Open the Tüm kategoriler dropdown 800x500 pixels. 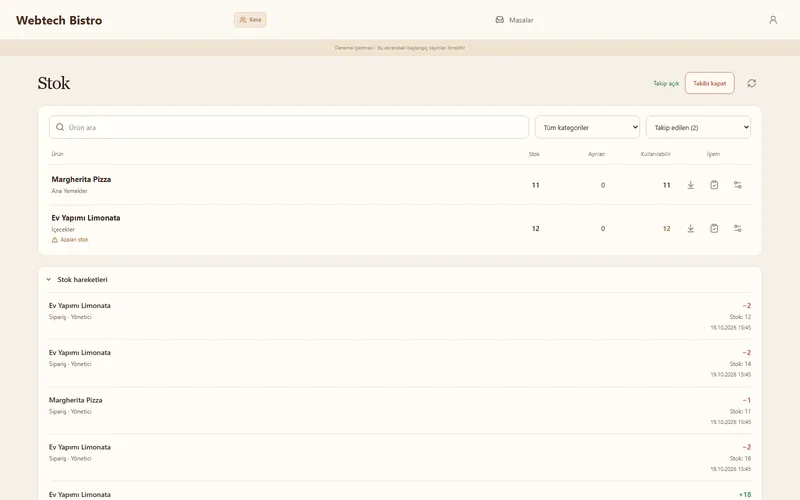click(587, 128)
